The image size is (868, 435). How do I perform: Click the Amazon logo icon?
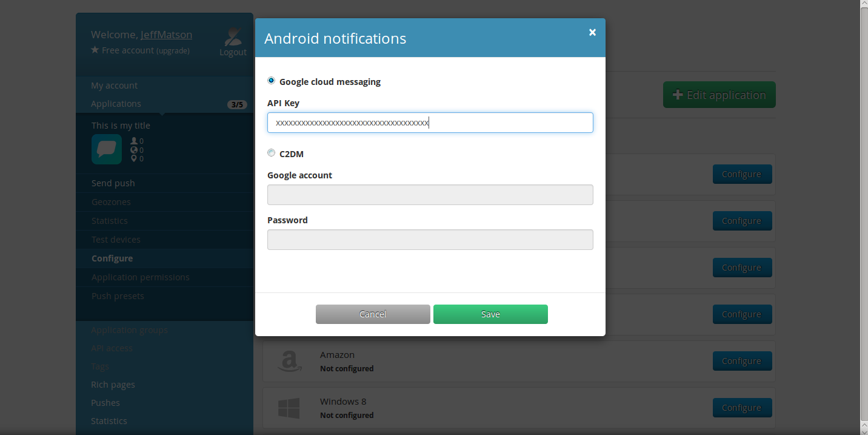point(289,361)
